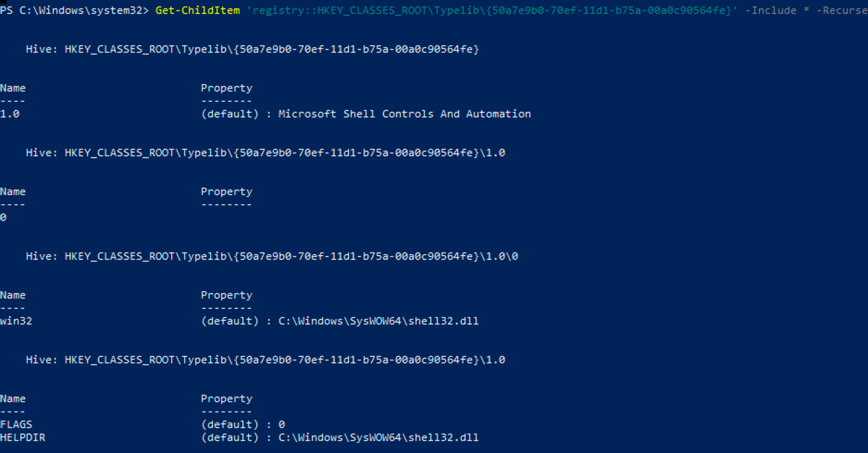Screen dimensions: 868x453
Task: Click the 0 name entry under second Hive
Action: (x=3, y=217)
